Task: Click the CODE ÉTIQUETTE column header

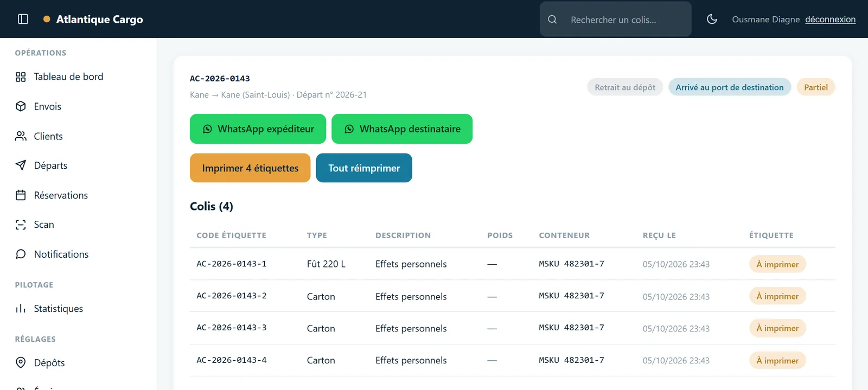Action: point(231,235)
